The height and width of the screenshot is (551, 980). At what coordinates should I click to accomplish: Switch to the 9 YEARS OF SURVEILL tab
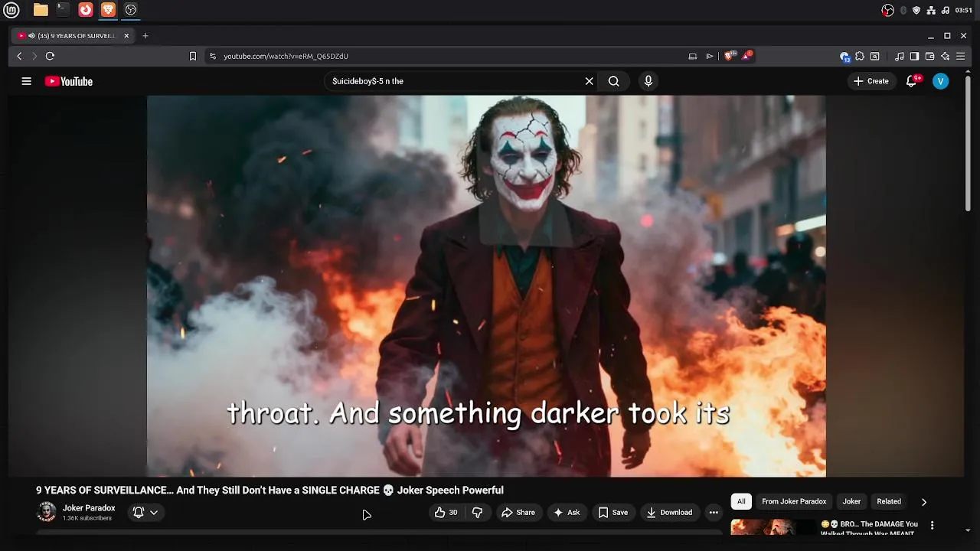pyautogui.click(x=73, y=36)
